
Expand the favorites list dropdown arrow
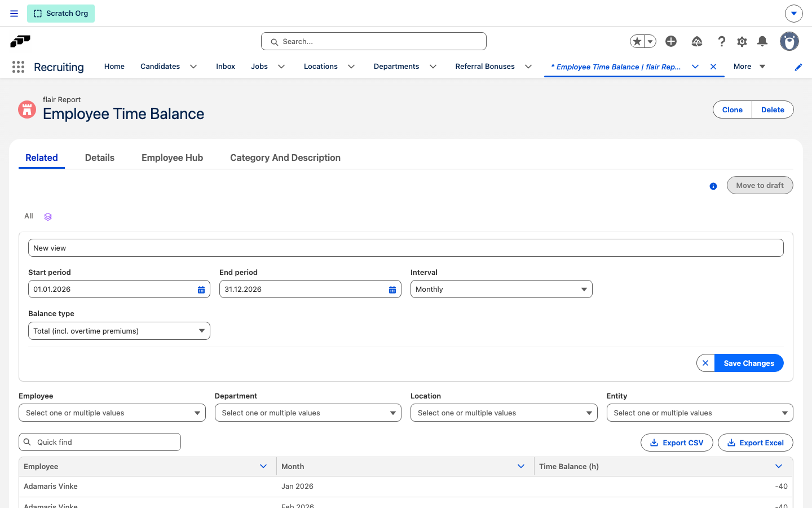click(x=650, y=41)
